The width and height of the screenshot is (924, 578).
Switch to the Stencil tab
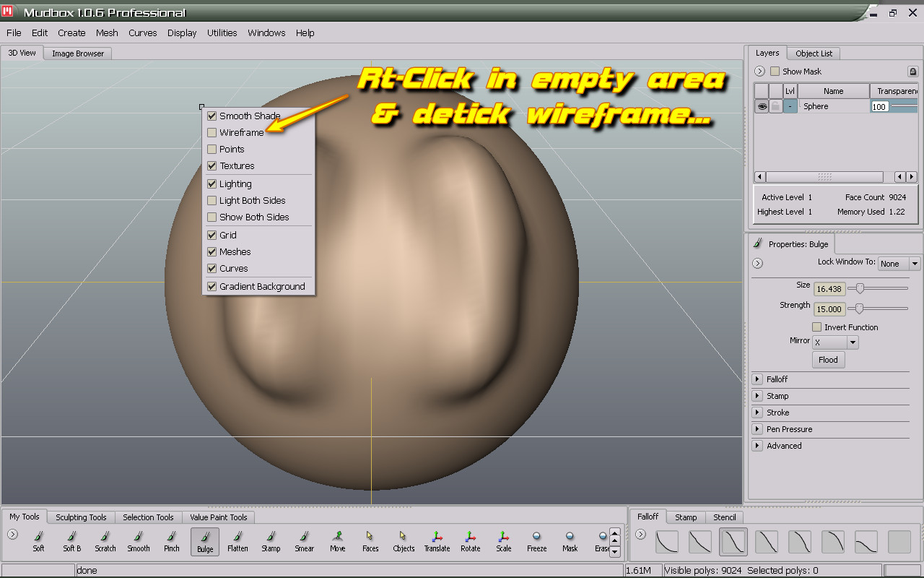(725, 517)
